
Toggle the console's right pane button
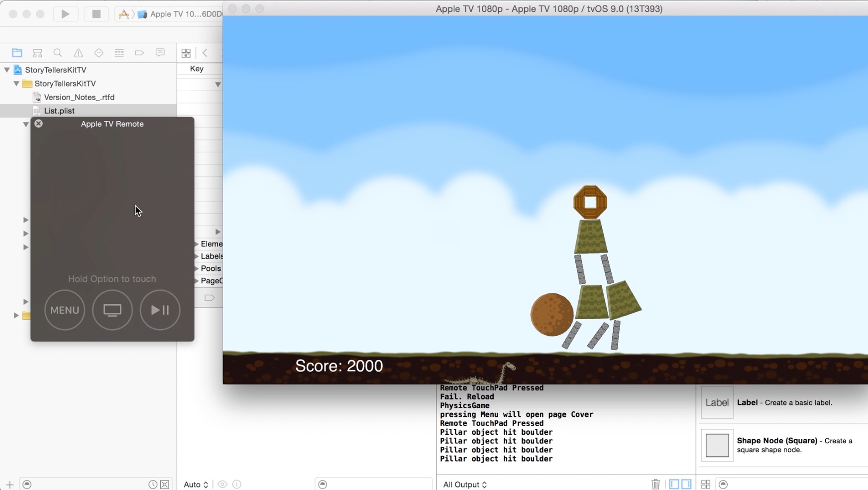[686, 484]
